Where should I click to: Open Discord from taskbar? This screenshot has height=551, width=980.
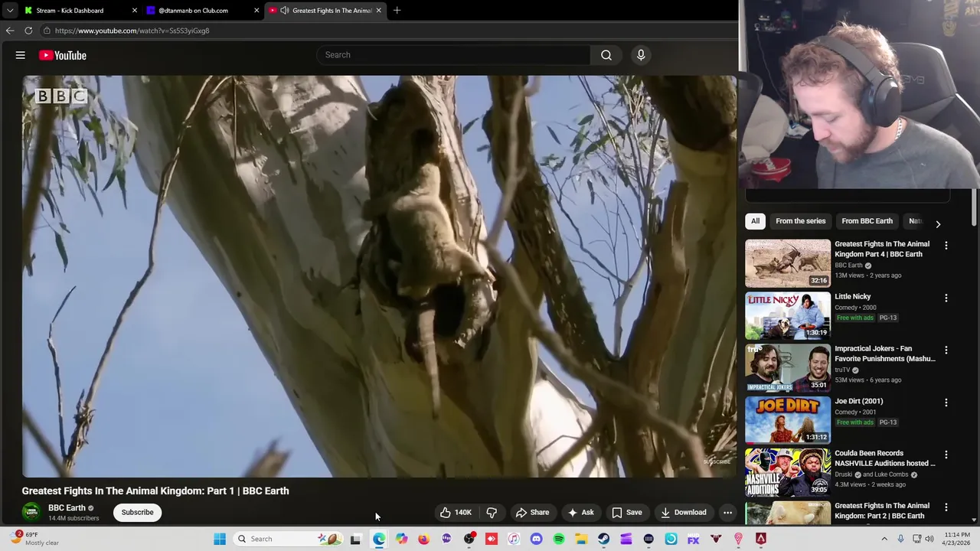click(x=536, y=539)
